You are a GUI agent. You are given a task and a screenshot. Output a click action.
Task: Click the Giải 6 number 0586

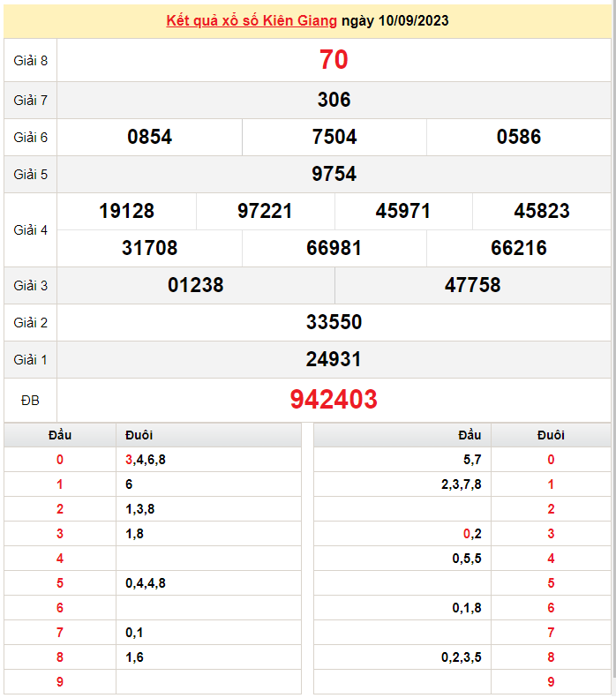coord(519,137)
